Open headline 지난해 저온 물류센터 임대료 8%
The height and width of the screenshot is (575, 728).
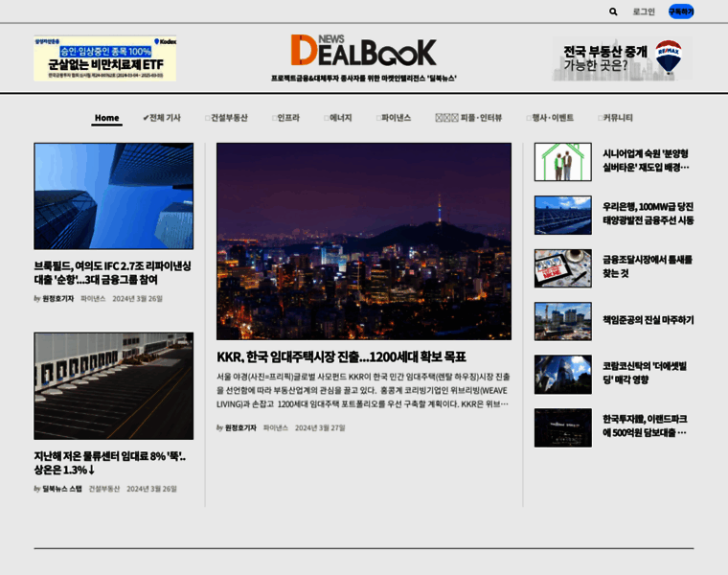pyautogui.click(x=109, y=463)
